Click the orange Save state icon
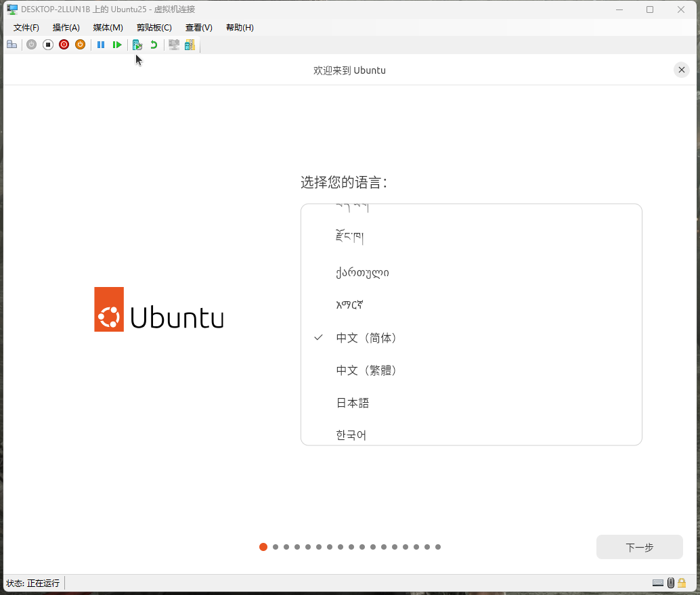The height and width of the screenshot is (595, 700). pyautogui.click(x=80, y=45)
